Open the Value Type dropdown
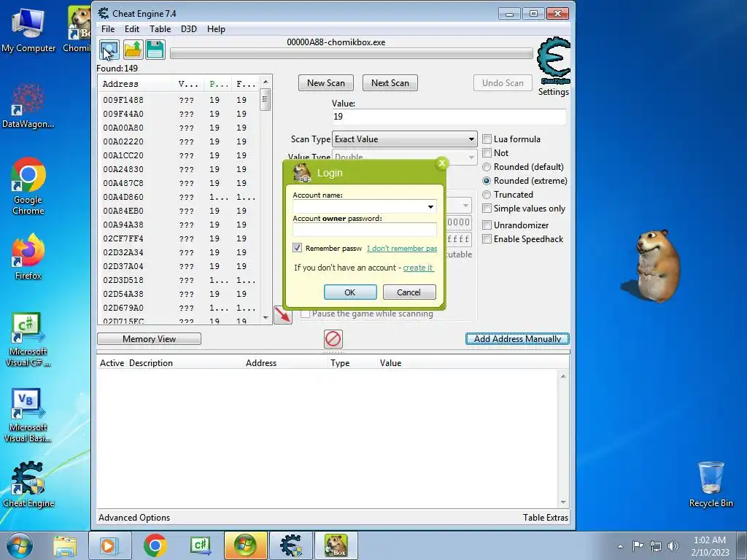This screenshot has height=560, width=747. (404, 156)
